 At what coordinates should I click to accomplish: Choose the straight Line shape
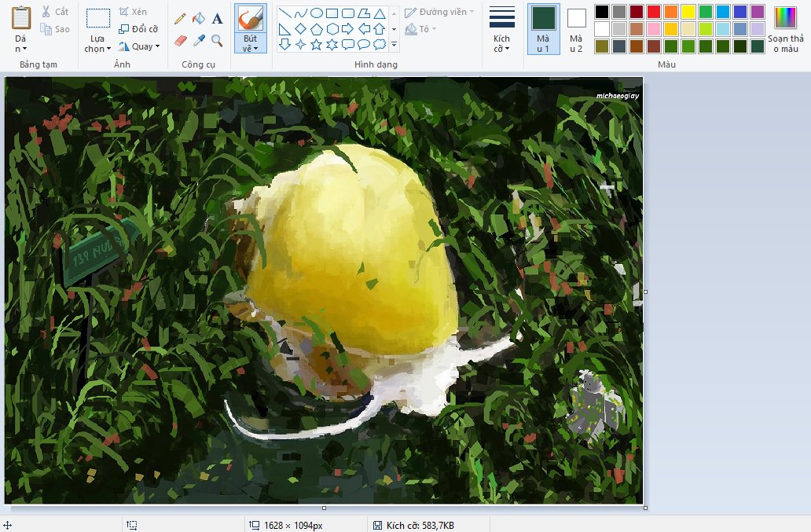pyautogui.click(x=284, y=13)
